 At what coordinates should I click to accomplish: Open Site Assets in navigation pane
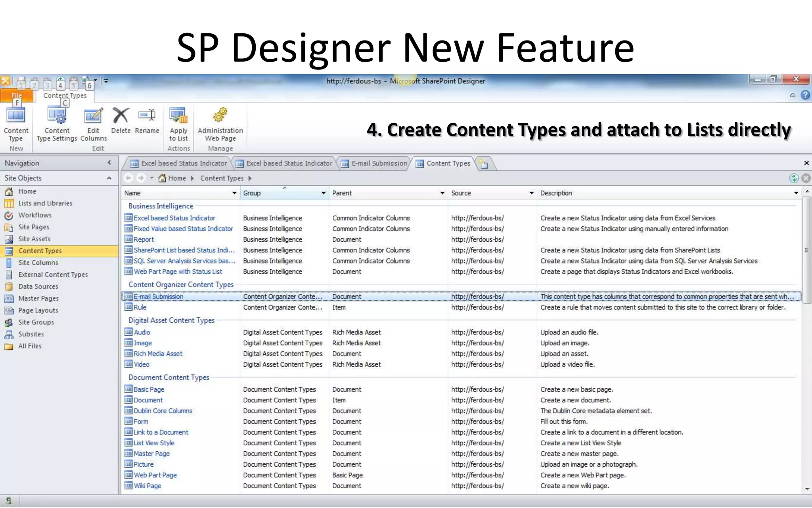(34, 239)
